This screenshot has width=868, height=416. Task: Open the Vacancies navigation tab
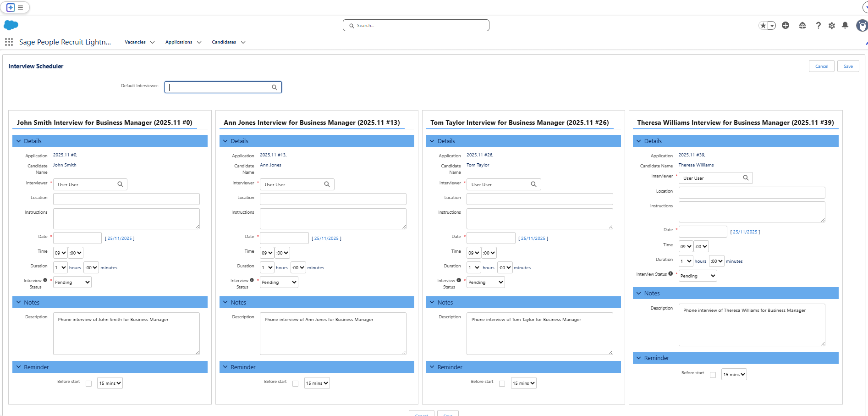tap(135, 42)
